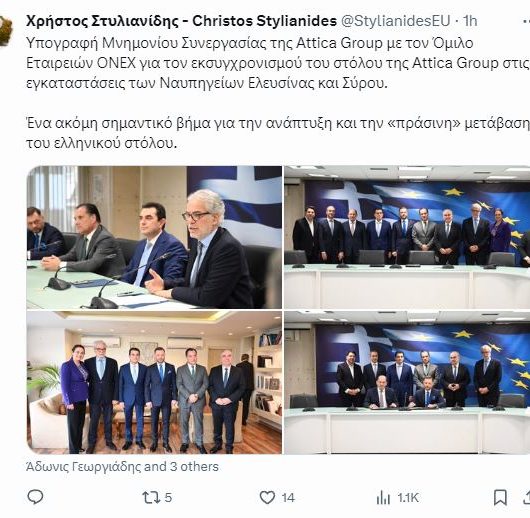Viewport: 530px width, 518px height.
Task: Open photo of men seated at microphones
Action: click(154, 237)
